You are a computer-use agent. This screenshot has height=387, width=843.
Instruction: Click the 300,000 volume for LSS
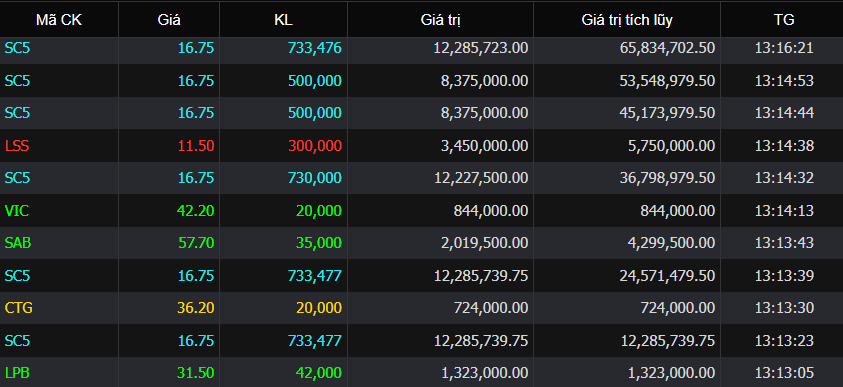coord(315,146)
